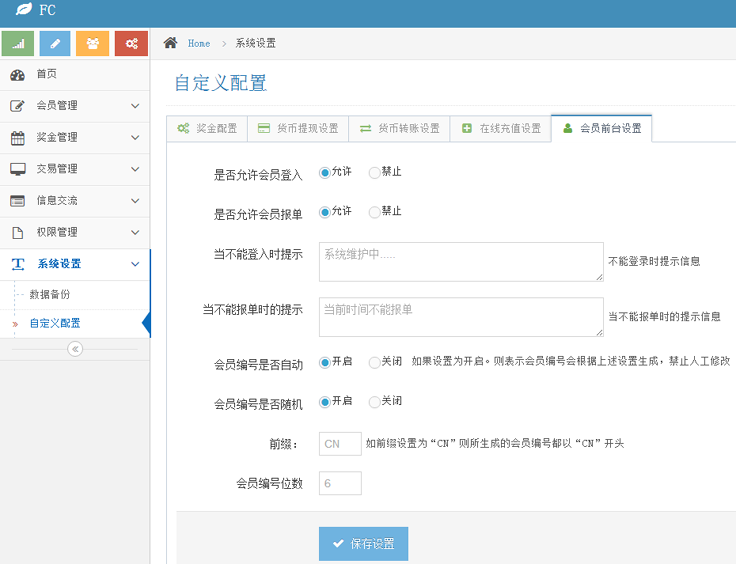This screenshot has width=736, height=564.
Task: Collapse sidebar with double-arrow button
Action: click(x=75, y=349)
